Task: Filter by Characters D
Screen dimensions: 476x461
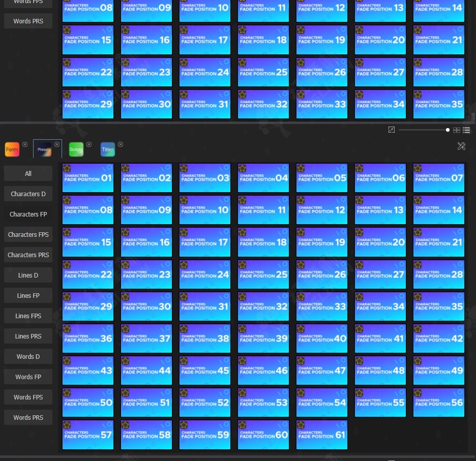Action: click(x=28, y=194)
